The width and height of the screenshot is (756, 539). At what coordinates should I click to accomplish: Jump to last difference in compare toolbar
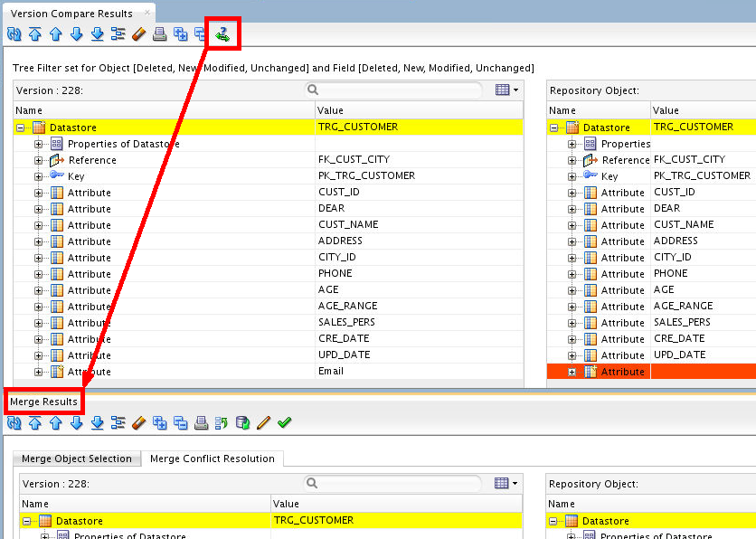click(97, 34)
